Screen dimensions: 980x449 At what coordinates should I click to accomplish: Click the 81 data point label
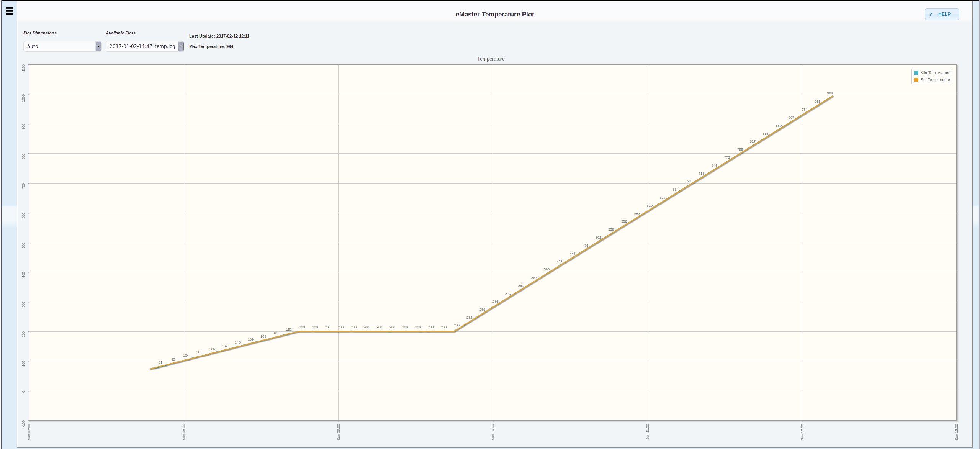point(160,362)
